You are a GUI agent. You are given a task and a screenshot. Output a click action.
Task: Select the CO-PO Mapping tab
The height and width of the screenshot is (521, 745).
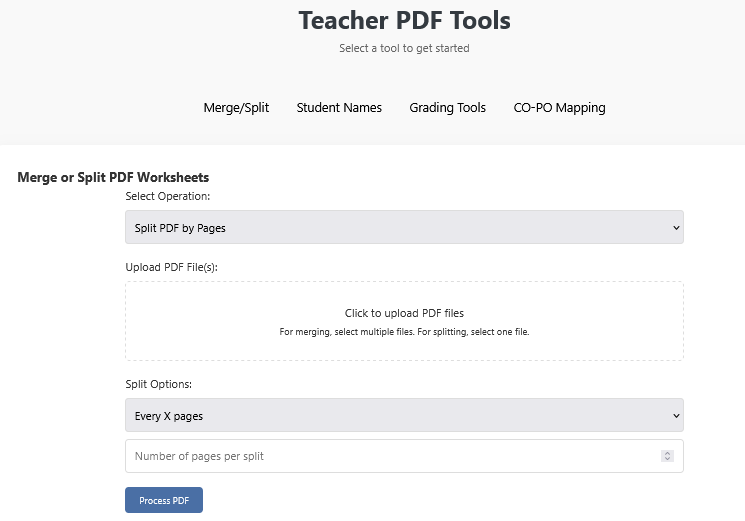tap(559, 108)
